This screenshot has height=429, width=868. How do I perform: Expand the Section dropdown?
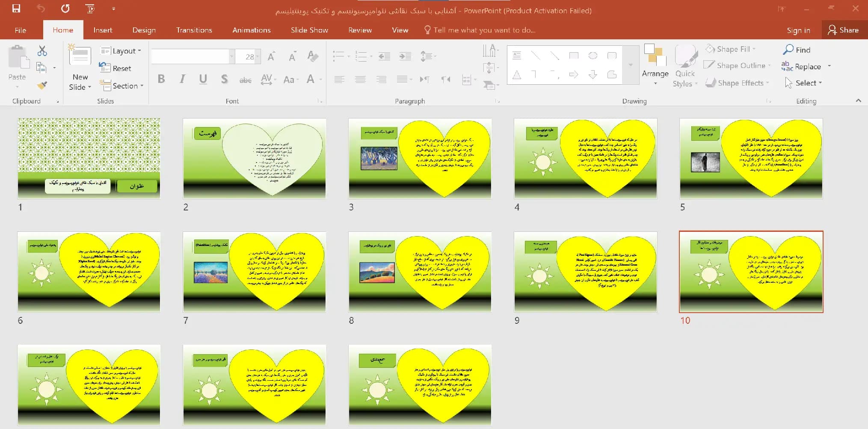tap(121, 86)
